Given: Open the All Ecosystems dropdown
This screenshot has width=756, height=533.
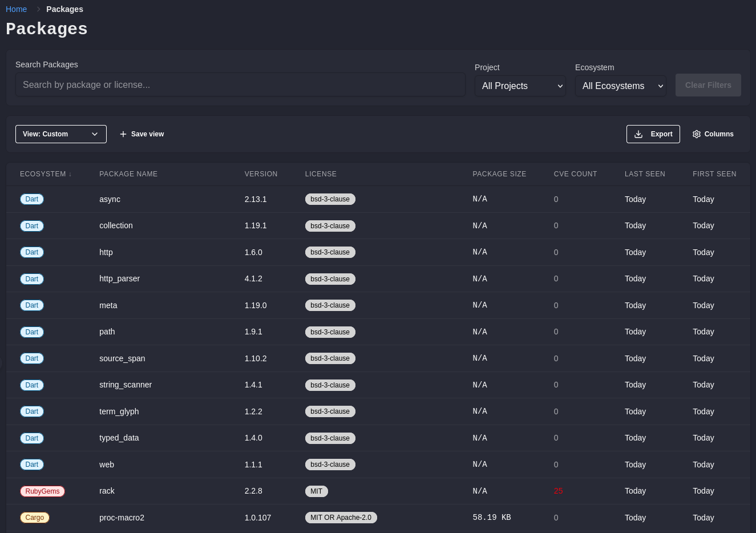Looking at the screenshot, I should [x=621, y=86].
